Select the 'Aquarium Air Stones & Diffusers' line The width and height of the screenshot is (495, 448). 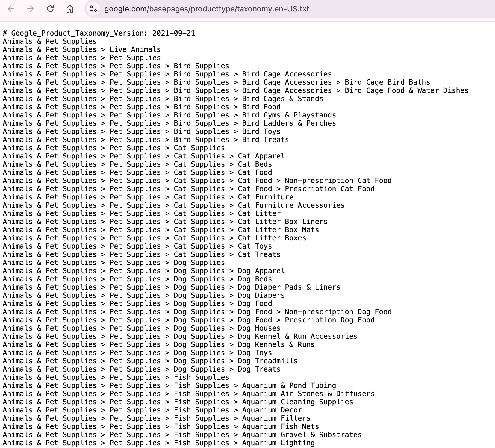click(x=189, y=394)
